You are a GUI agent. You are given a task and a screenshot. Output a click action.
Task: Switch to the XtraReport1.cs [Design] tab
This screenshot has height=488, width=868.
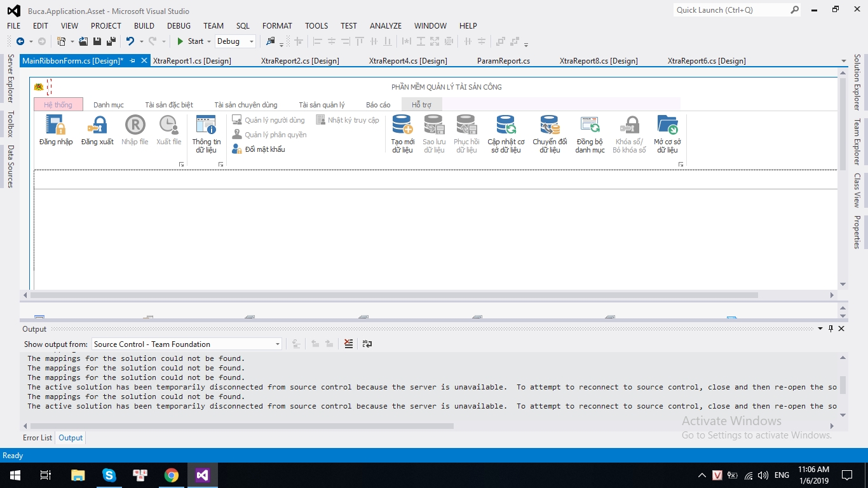[x=192, y=61]
